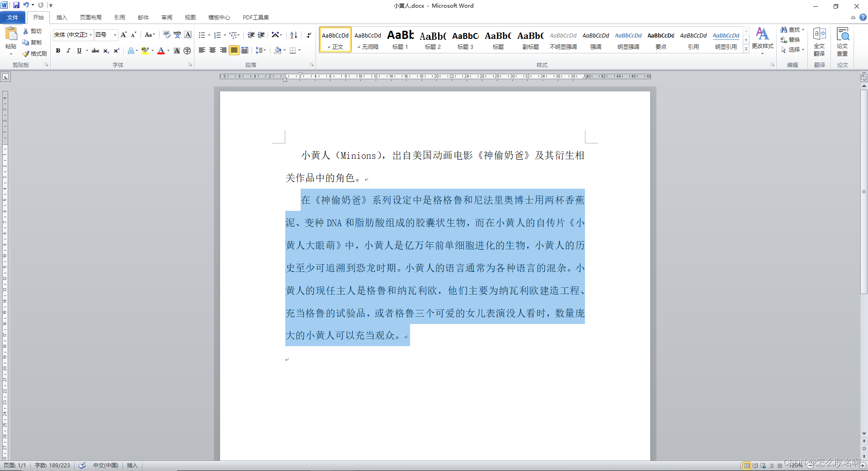Image resolution: width=868 pixels, height=471 pixels.
Task: Open the borders dropdown arrow
Action: [x=300, y=50]
